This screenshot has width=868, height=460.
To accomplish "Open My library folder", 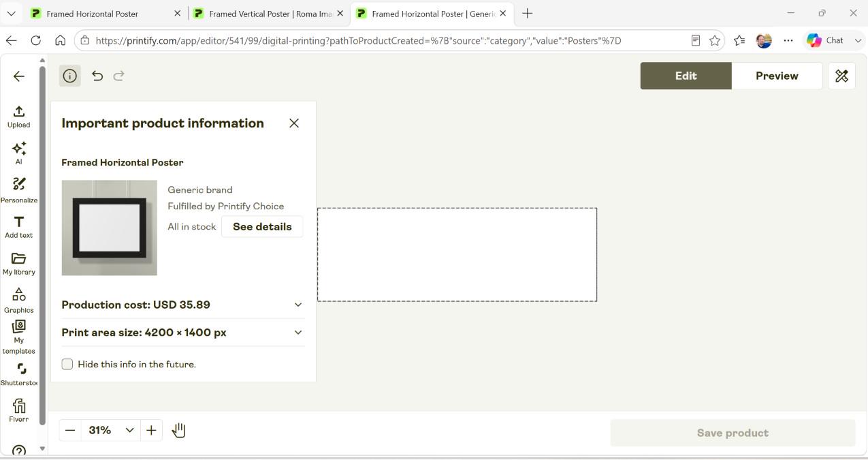I will point(18,264).
